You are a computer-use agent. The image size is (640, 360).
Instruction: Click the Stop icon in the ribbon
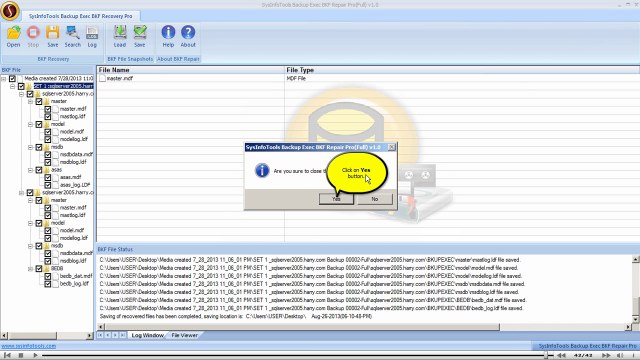point(33,33)
